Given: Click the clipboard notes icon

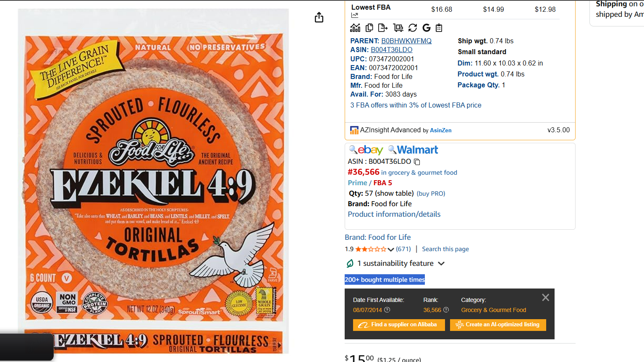Looking at the screenshot, I should click(x=439, y=28).
